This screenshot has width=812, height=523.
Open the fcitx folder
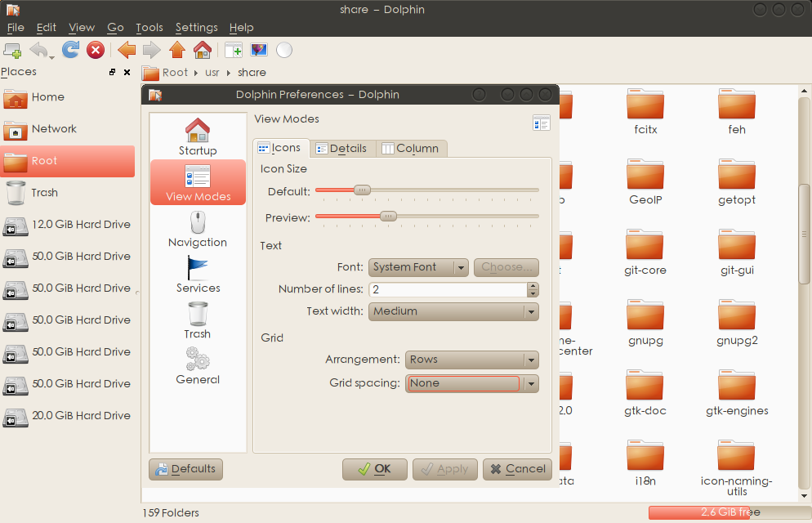click(x=645, y=111)
